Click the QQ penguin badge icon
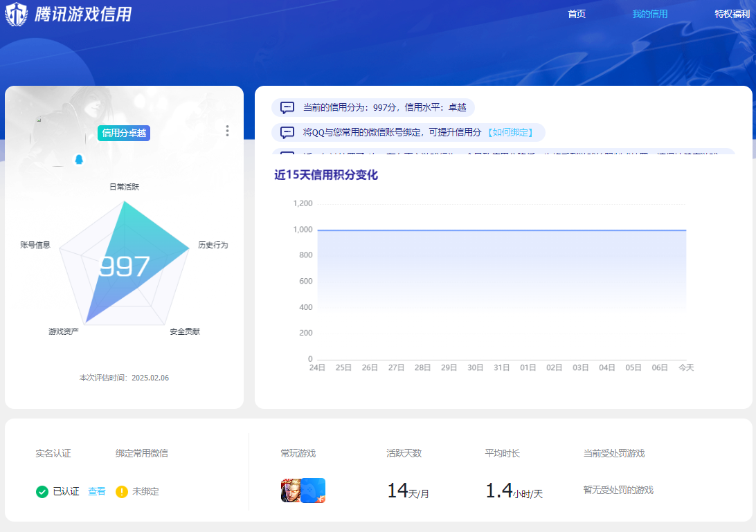This screenshot has width=756, height=532. pos(79,160)
